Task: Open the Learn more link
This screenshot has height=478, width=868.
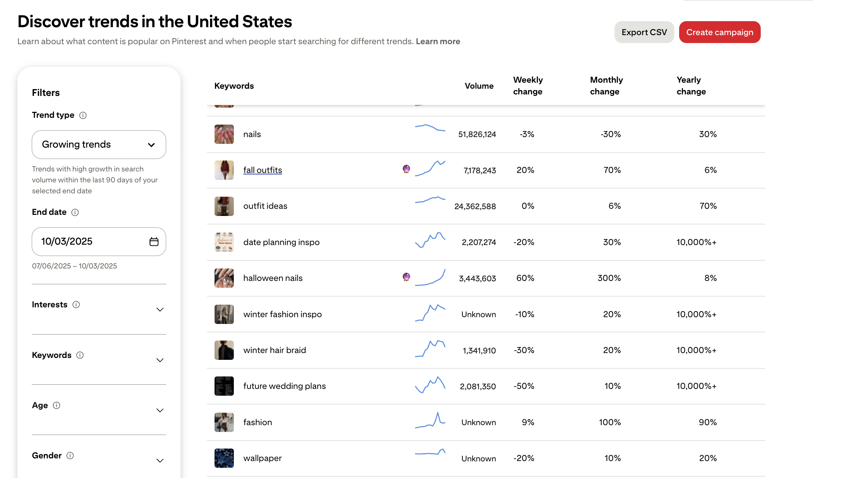Action: click(438, 42)
